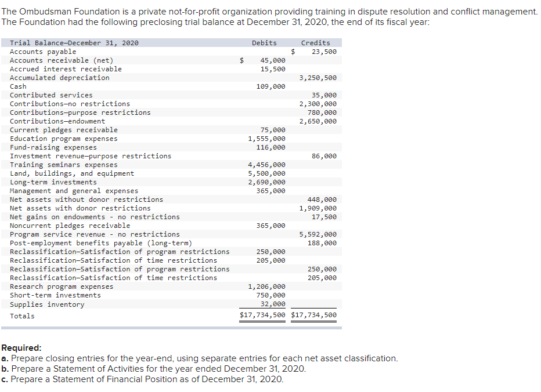Select the debit value 32,000
Viewport: 541px width, 392px height.
[273, 304]
